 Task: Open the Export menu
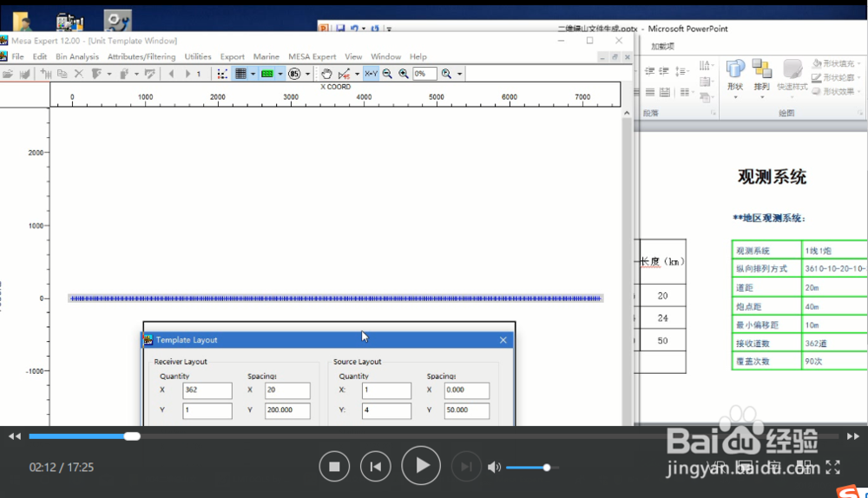232,56
